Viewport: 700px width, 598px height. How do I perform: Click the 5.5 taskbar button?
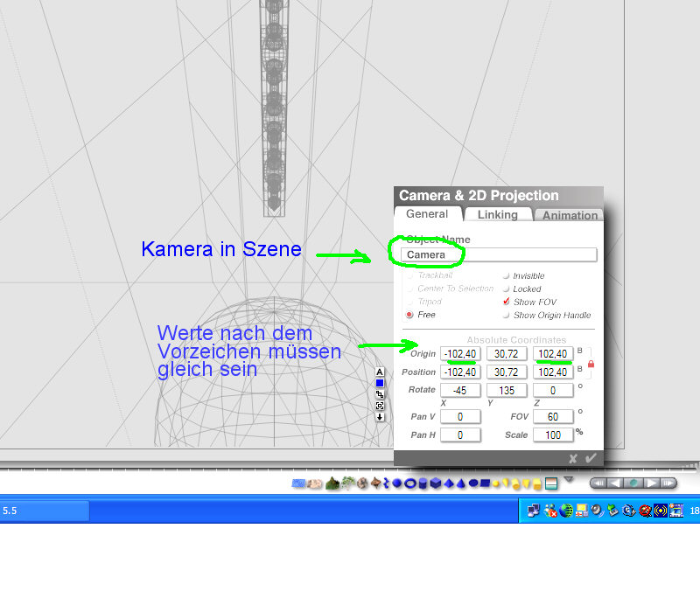click(45, 511)
